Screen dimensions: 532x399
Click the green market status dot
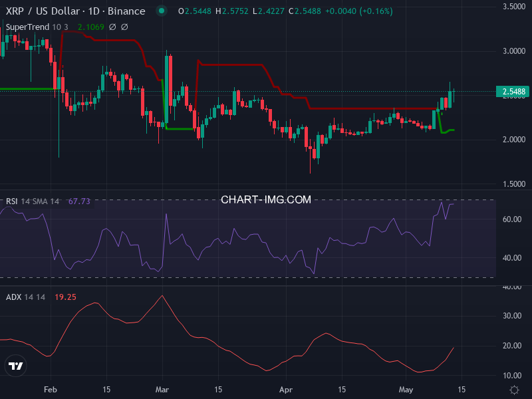[162, 11]
